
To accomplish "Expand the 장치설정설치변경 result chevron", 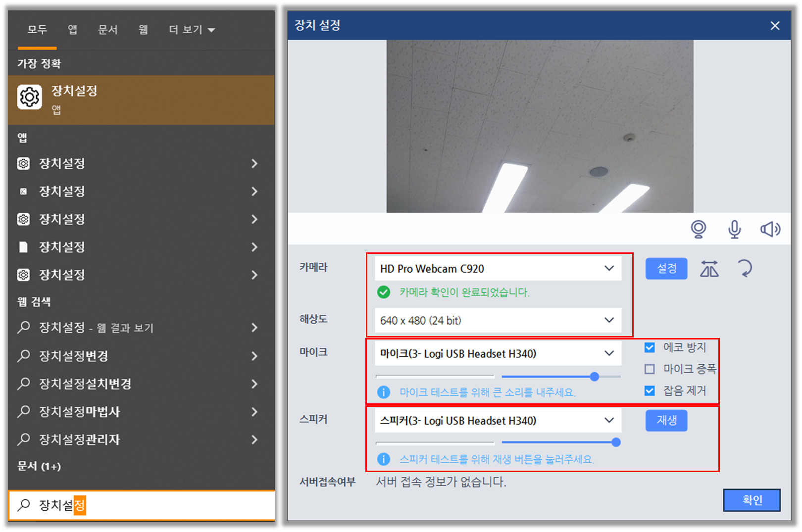I will (254, 384).
